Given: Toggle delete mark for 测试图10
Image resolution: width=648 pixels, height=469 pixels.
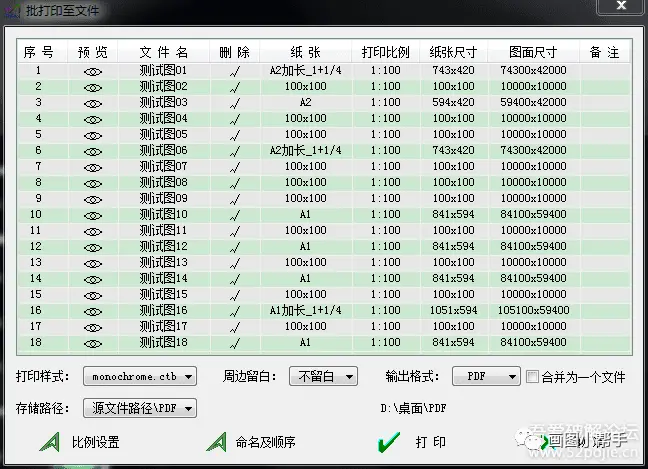Looking at the screenshot, I should (235, 215).
